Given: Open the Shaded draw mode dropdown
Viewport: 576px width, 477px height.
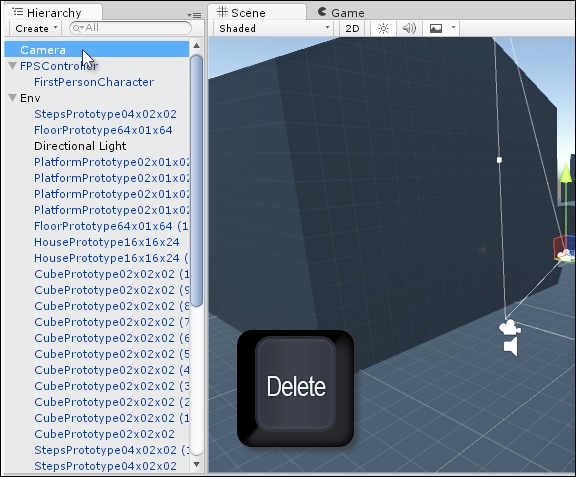Looking at the screenshot, I should (x=275, y=28).
